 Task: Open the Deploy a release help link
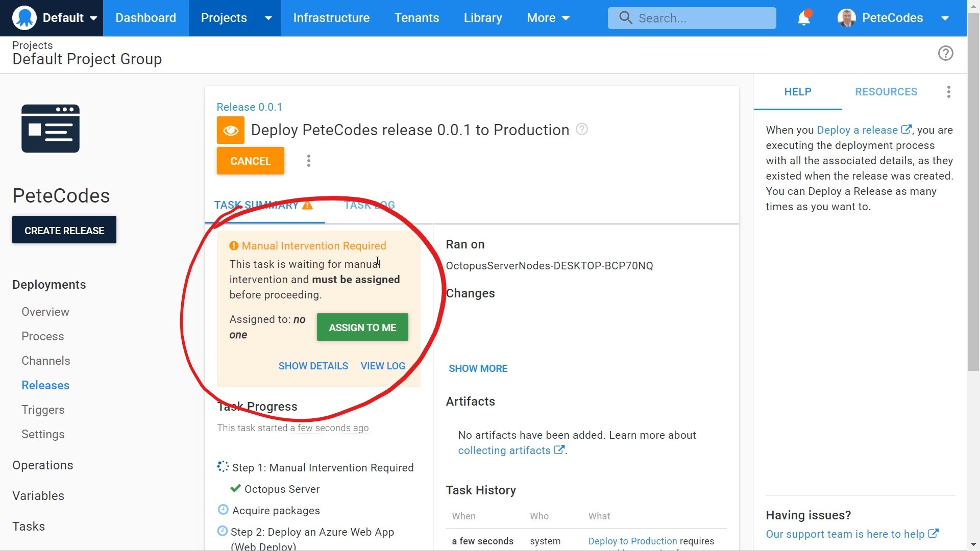(x=864, y=130)
